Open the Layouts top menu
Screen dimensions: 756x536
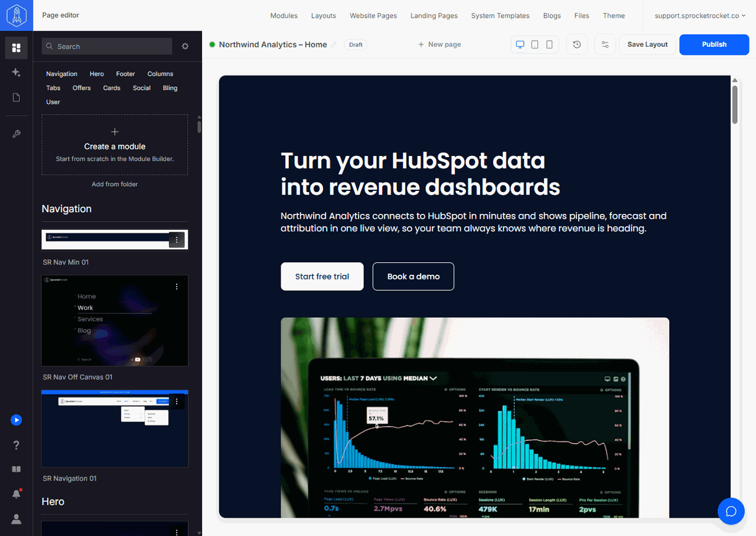[324, 15]
